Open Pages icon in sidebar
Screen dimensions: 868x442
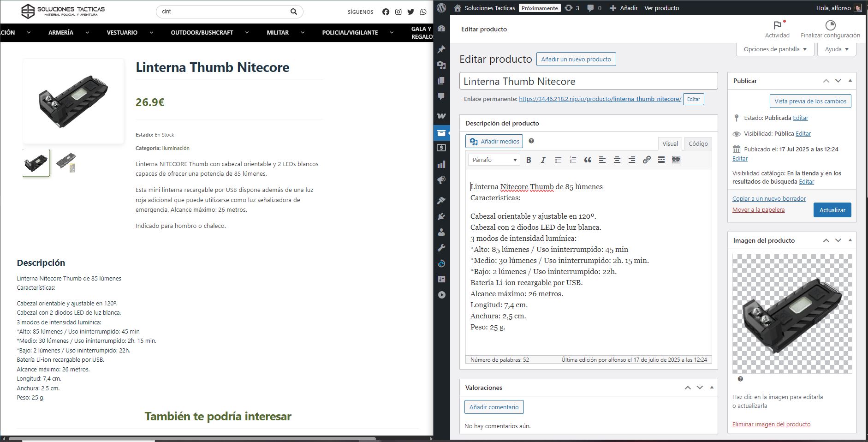(441, 81)
